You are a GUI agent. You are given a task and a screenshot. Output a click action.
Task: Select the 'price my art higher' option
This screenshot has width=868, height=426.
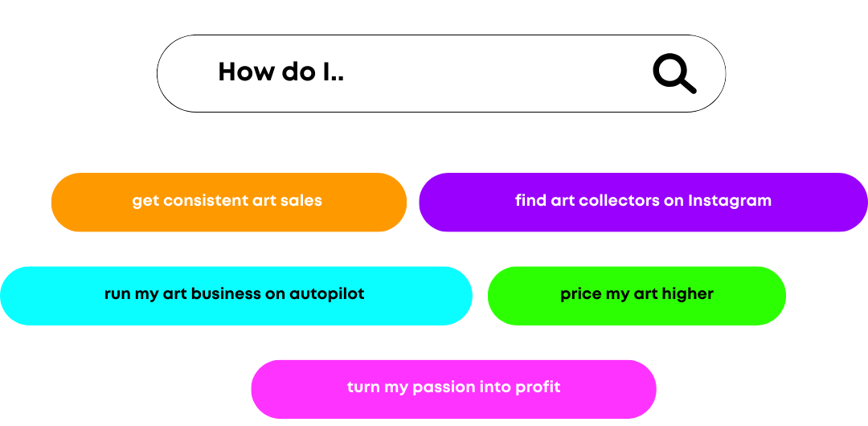pos(637,295)
